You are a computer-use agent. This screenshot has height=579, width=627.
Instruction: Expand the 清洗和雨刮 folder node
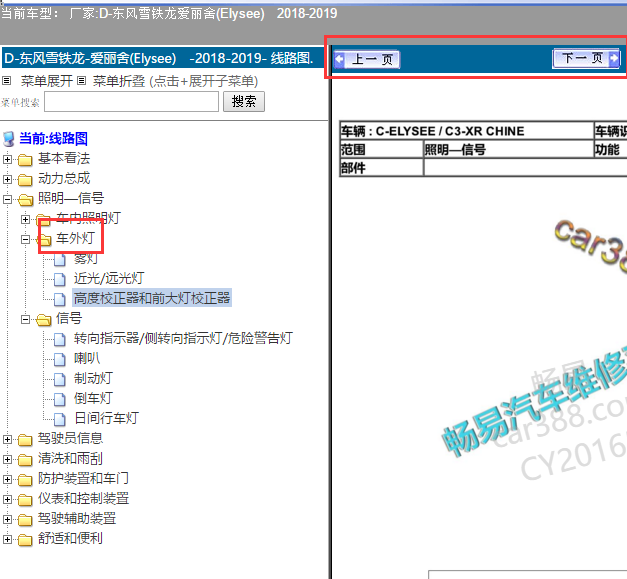tap(7, 459)
